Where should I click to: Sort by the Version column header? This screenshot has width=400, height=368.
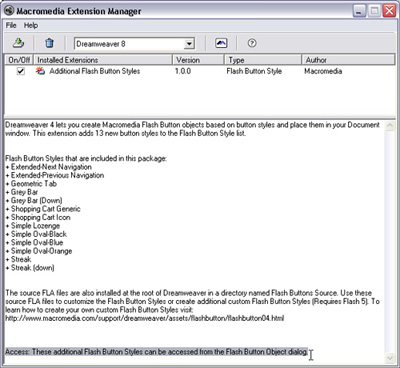click(x=198, y=60)
